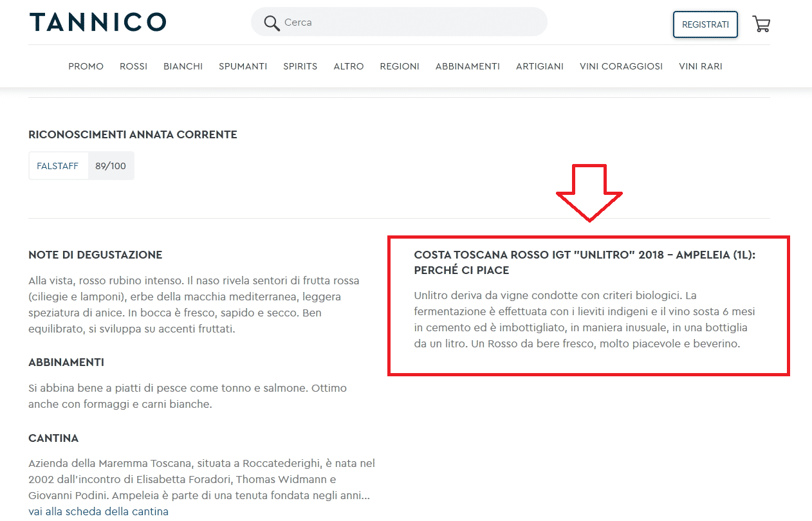Screen dimensions: 812x521
Task: Click the 89/100 score badge
Action: coord(111,166)
